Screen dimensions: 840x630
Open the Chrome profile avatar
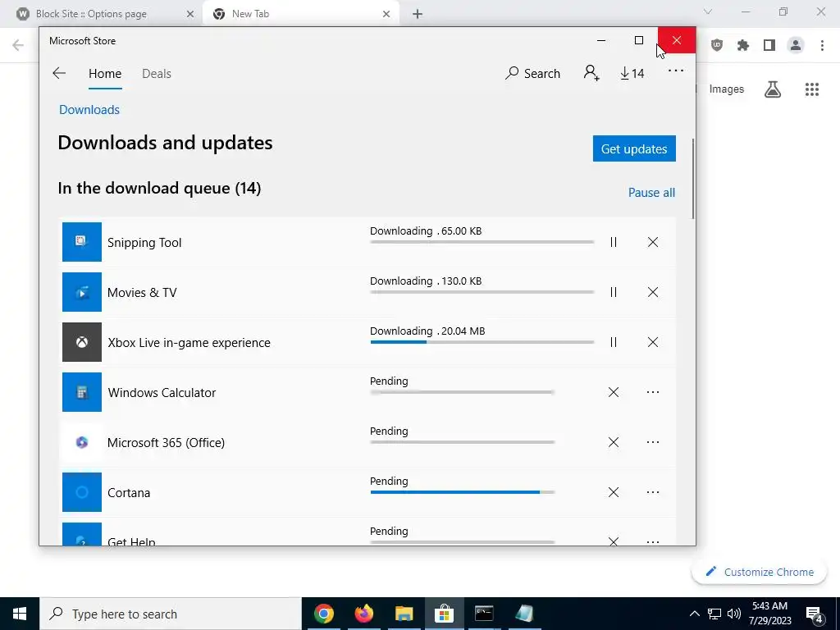796,45
